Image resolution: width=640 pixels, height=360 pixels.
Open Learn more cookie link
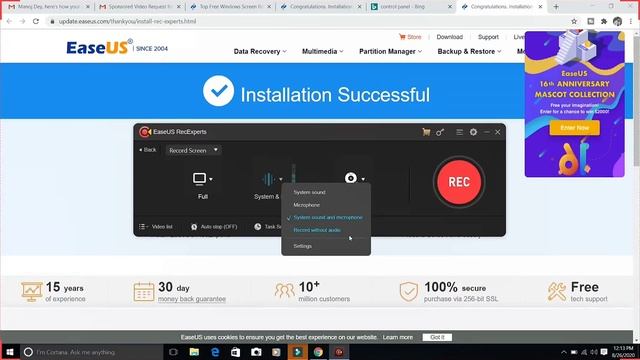[398, 337]
